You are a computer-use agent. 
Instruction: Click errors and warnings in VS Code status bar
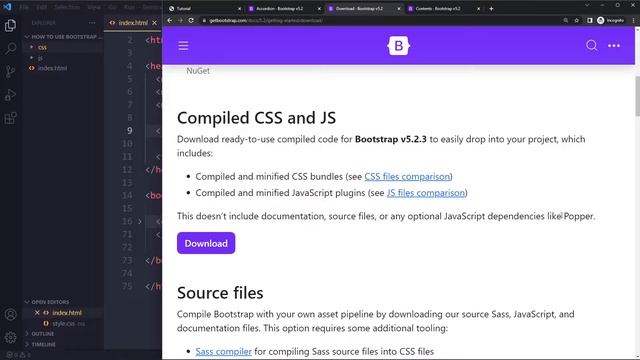click(18, 355)
